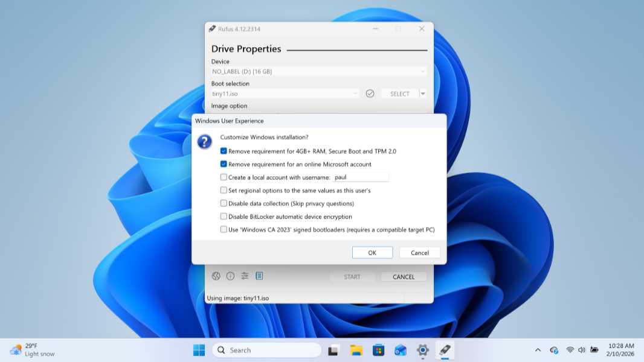Open Rufus advanced settings icon

(244, 276)
